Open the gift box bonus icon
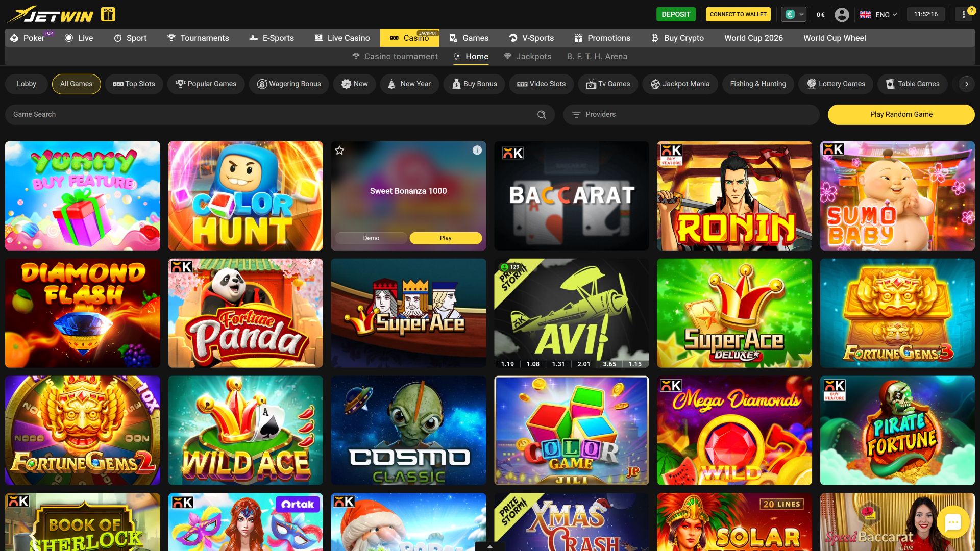The height and width of the screenshot is (551, 980). click(x=108, y=14)
